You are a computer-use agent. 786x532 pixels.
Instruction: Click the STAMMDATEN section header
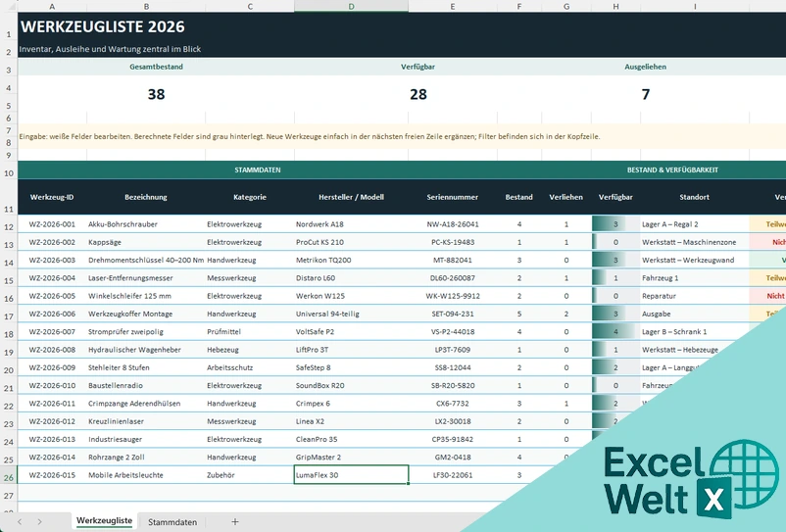click(x=257, y=169)
